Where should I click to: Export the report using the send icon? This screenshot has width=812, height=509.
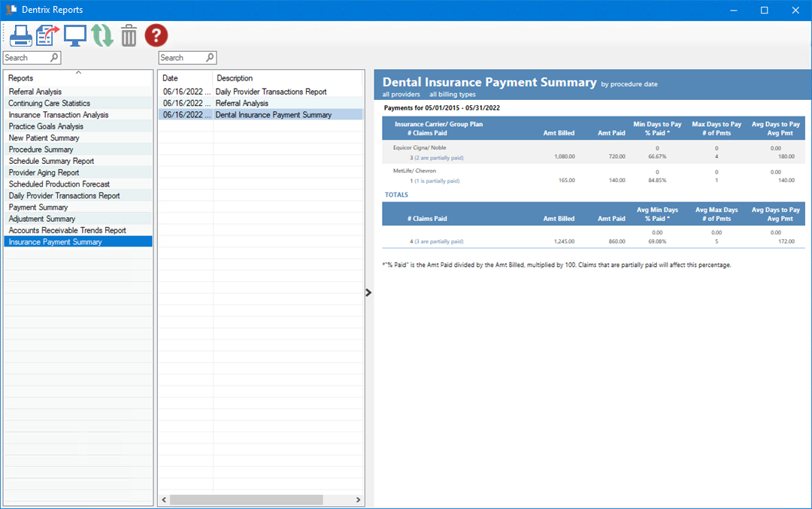[47, 35]
